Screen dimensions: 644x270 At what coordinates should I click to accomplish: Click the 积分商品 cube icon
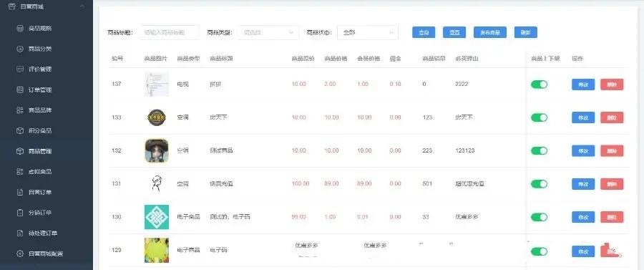[20, 130]
